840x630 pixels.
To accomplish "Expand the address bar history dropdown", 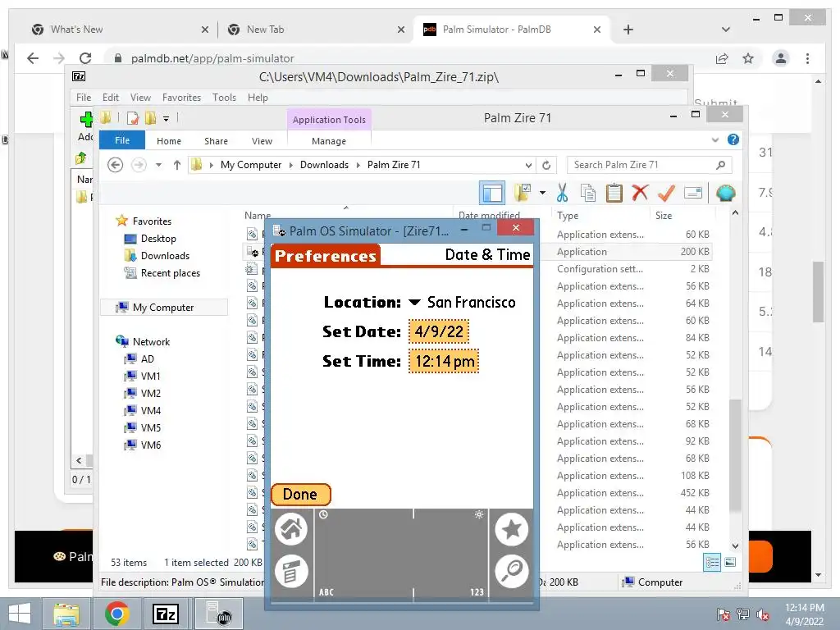I will (528, 165).
